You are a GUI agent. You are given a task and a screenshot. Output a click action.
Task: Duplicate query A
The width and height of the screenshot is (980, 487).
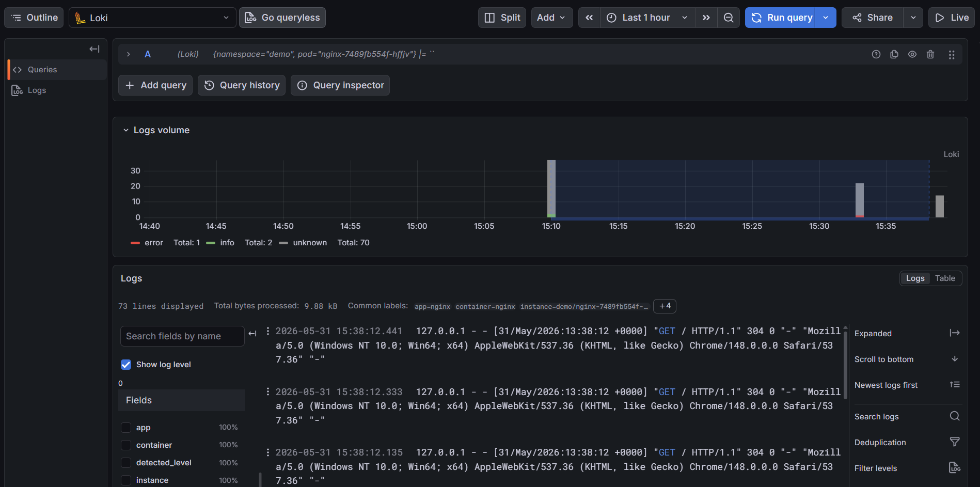click(x=894, y=54)
